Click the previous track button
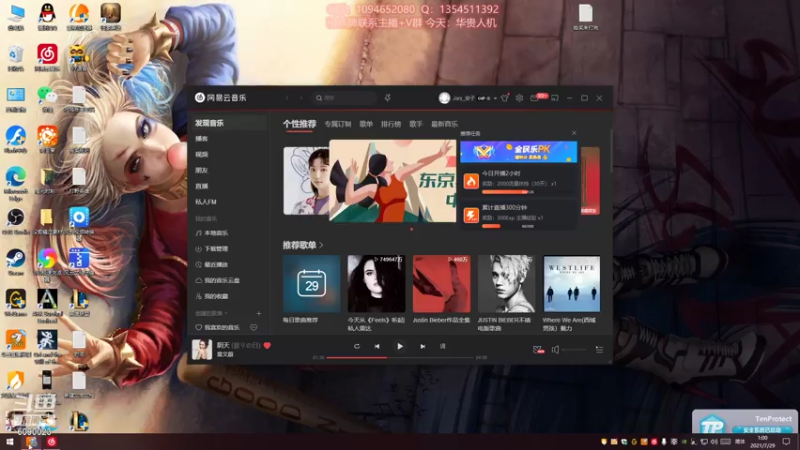This screenshot has width=800, height=450. pos(377,346)
